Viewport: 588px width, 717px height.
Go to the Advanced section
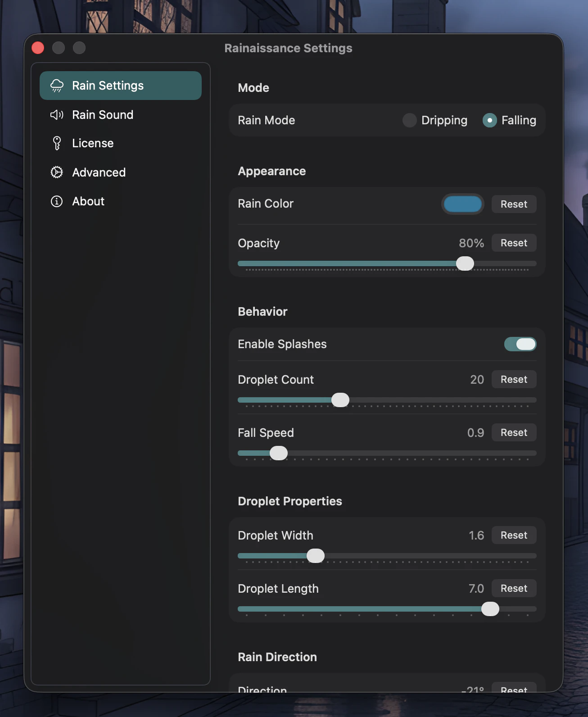coord(99,172)
